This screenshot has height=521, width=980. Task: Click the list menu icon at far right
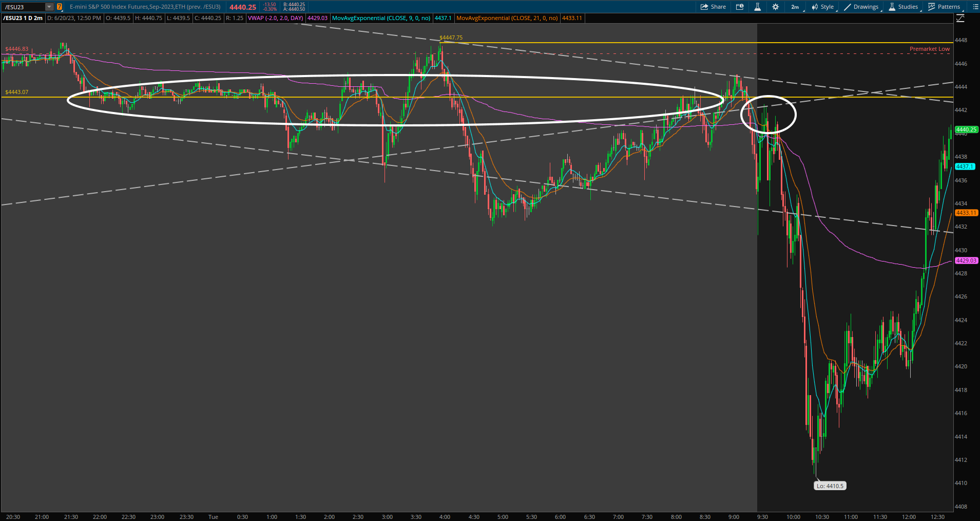point(972,7)
